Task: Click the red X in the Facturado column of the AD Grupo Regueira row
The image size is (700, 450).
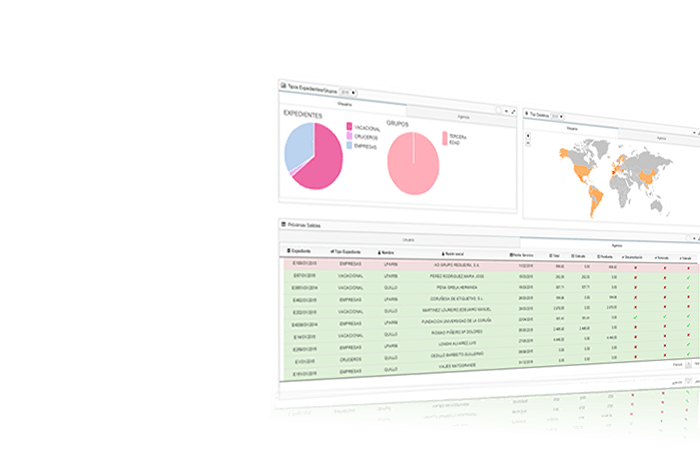Action: point(661,267)
